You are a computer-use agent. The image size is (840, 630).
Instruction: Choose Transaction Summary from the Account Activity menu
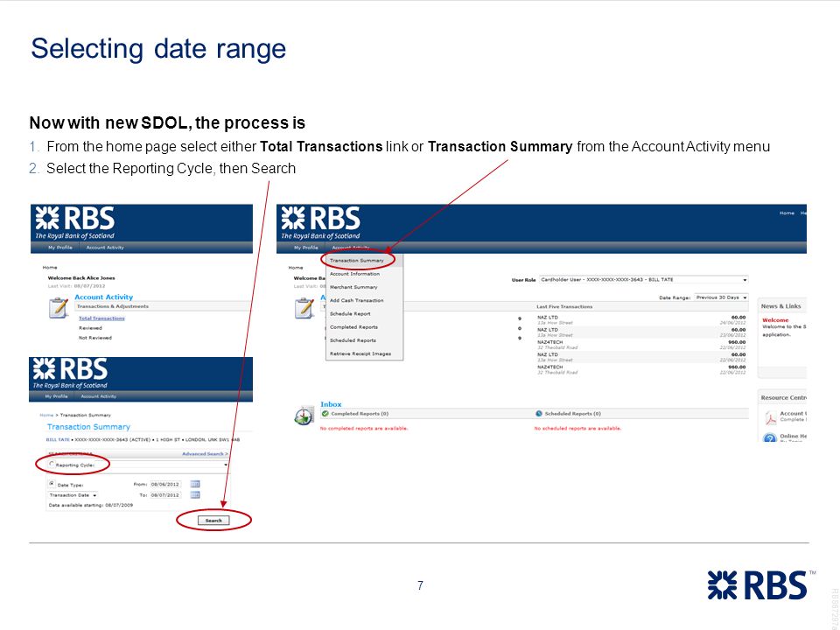coord(357,261)
